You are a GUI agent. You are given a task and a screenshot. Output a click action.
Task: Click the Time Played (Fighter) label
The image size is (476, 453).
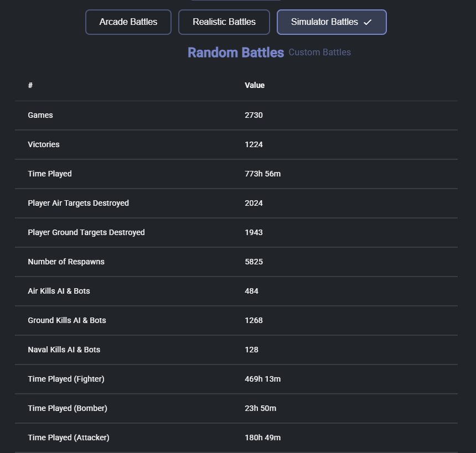click(x=66, y=379)
